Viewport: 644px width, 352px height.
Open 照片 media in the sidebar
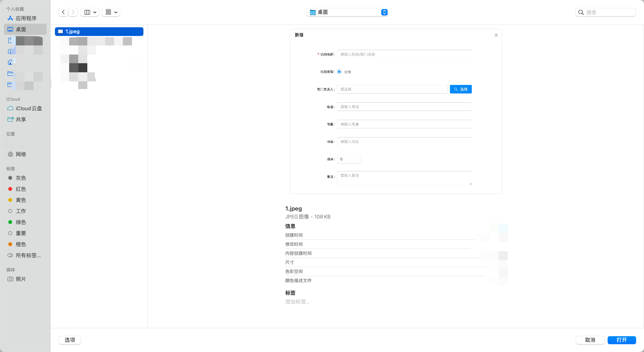point(25,279)
